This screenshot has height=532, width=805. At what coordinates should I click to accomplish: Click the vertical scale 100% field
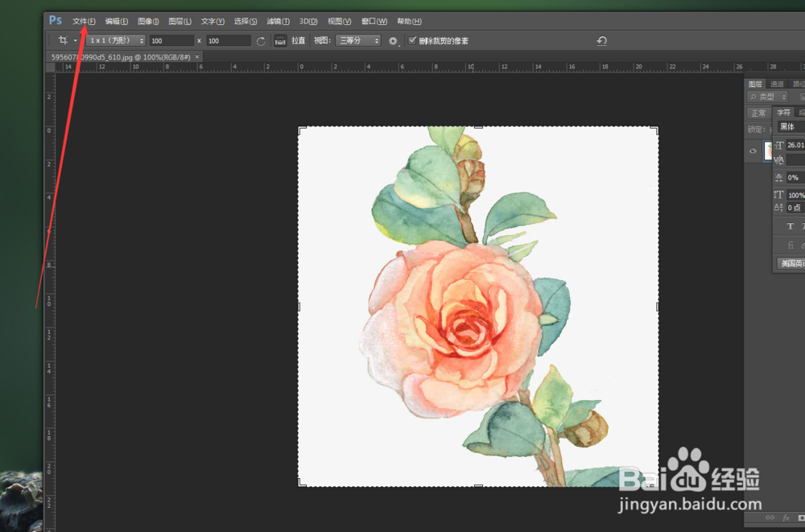796,195
